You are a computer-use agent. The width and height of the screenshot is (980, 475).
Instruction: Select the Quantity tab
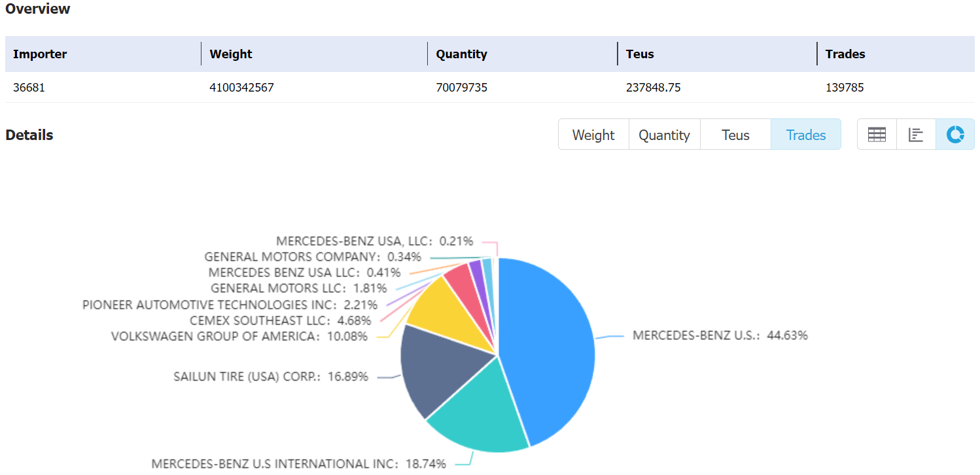pyautogui.click(x=664, y=135)
